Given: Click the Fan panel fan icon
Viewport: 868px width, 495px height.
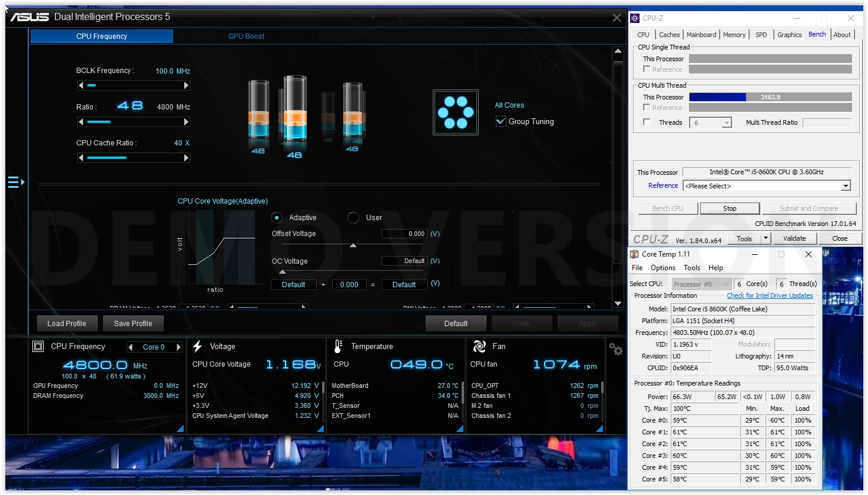Looking at the screenshot, I should (x=479, y=347).
